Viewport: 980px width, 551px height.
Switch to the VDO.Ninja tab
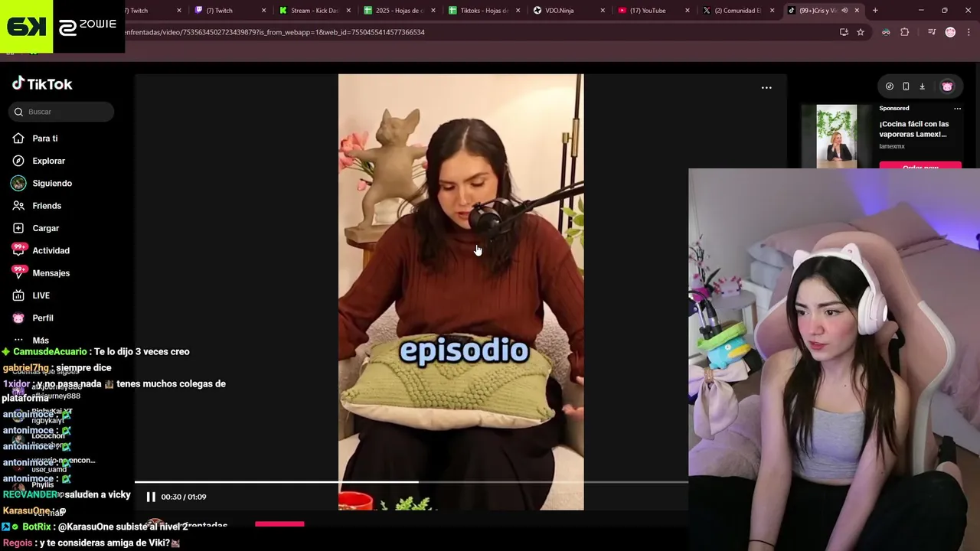point(567,11)
